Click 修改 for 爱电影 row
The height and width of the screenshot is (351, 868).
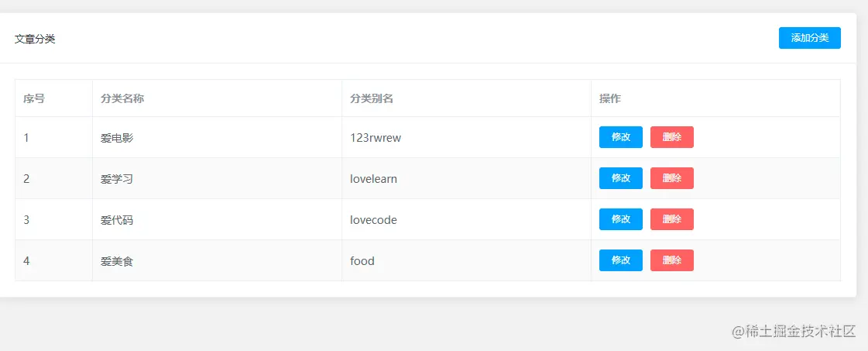[620, 137]
